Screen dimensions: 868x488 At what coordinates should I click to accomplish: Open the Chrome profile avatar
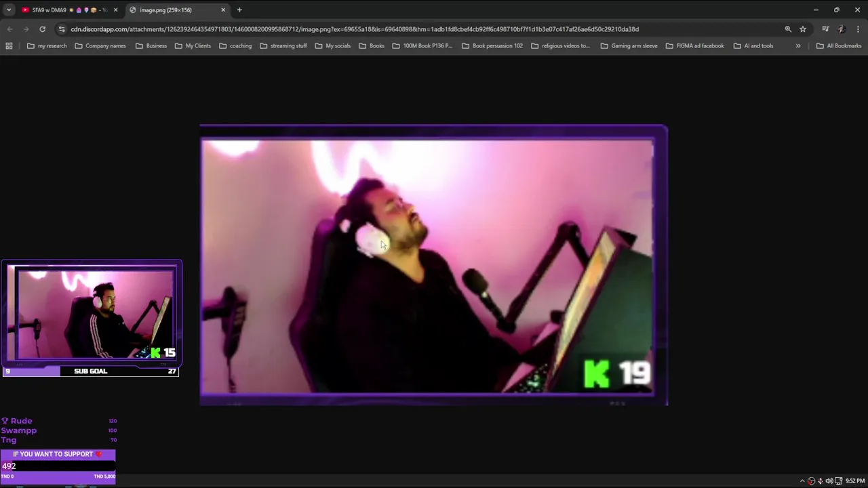pyautogui.click(x=842, y=29)
